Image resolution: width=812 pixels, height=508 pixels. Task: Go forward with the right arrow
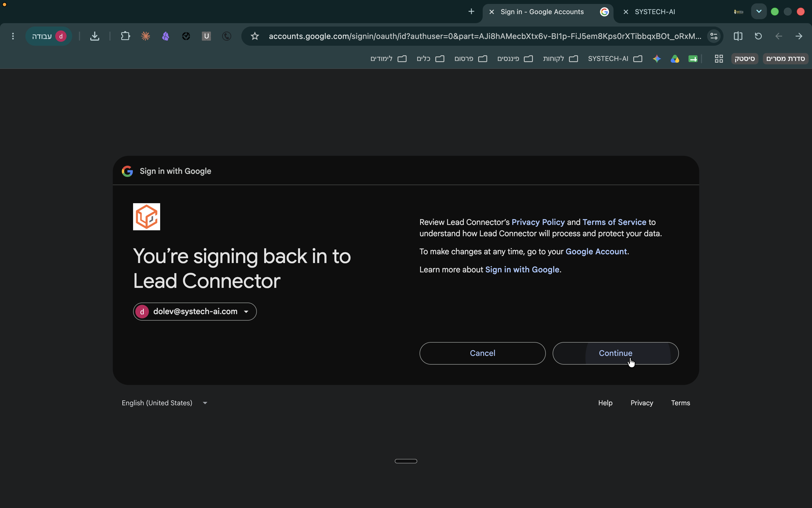point(799,36)
